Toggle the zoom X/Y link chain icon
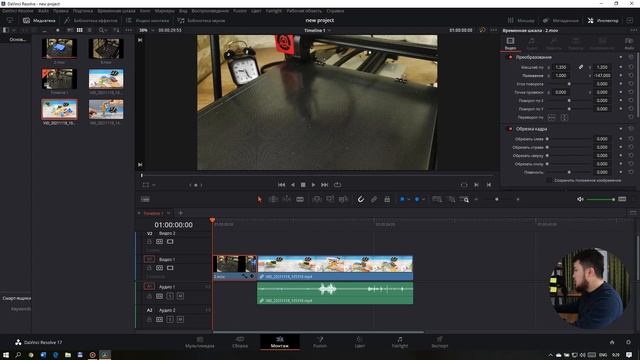Image resolution: width=640 pixels, height=360 pixels. (x=580, y=67)
